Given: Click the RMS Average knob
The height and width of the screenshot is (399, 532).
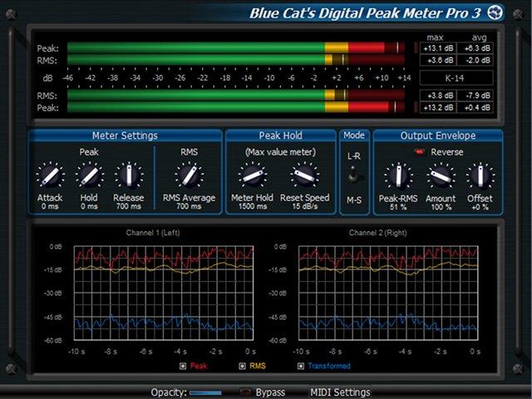Looking at the screenshot, I should (189, 175).
